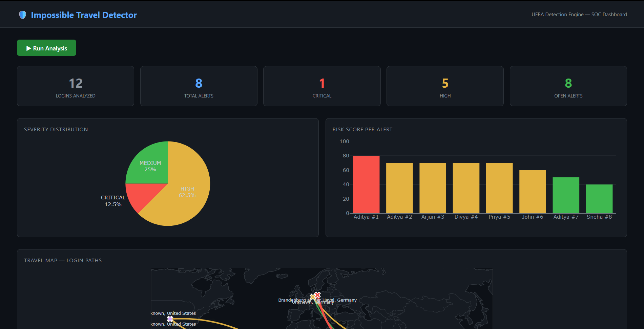Click the red X marker over Germany
The height and width of the screenshot is (329, 644).
click(317, 295)
